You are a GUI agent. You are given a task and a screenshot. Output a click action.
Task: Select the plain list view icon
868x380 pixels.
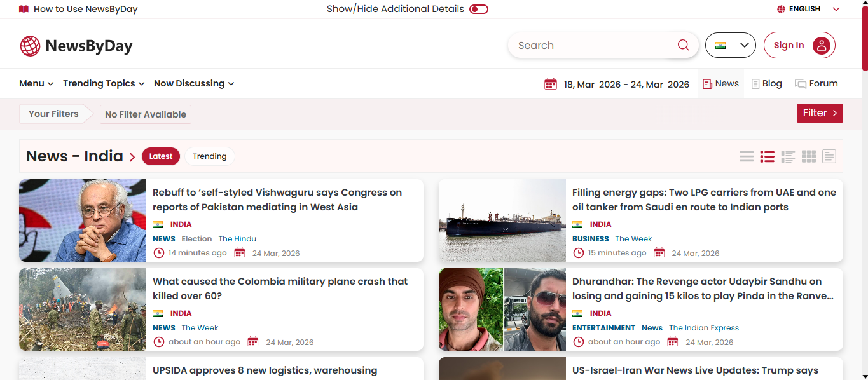point(746,156)
